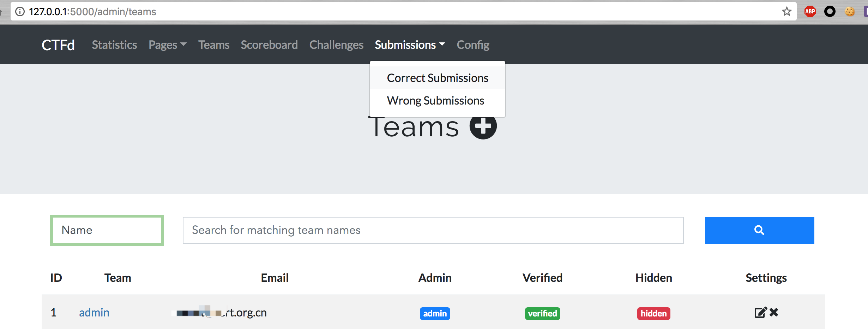Bookmark this page with the star icon
868x332 pixels.
(x=787, y=12)
